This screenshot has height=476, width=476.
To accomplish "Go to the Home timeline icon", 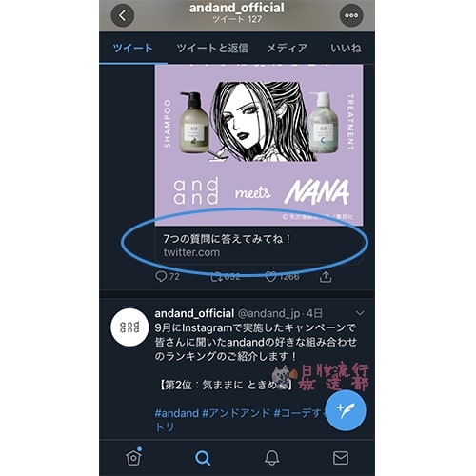I will pyautogui.click(x=134, y=457).
